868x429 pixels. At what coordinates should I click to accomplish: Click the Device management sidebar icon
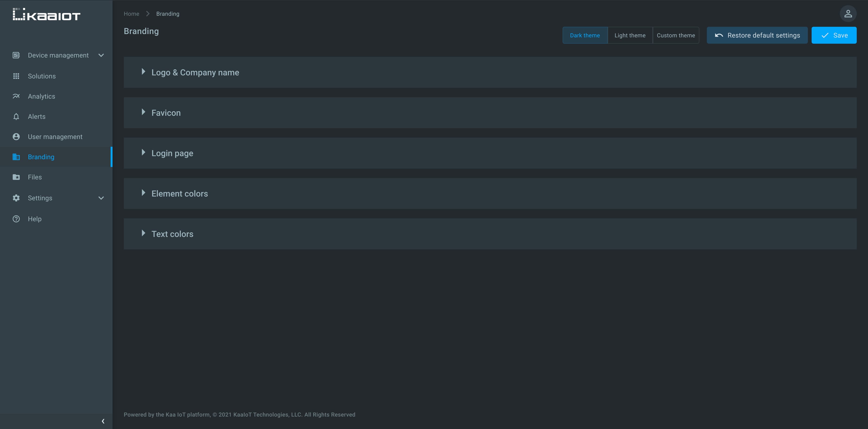coord(16,55)
